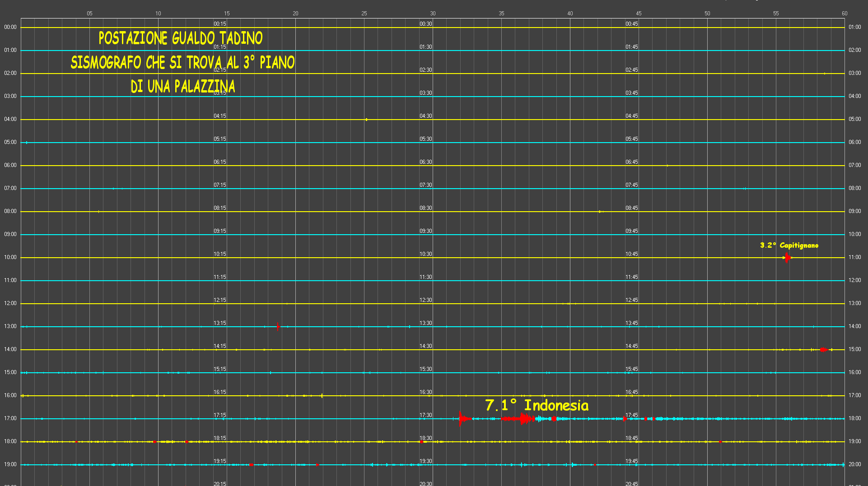Click the red blip on 19:00 trace near minute 17
Image resolution: width=868 pixels, height=486 pixels.
(x=251, y=465)
